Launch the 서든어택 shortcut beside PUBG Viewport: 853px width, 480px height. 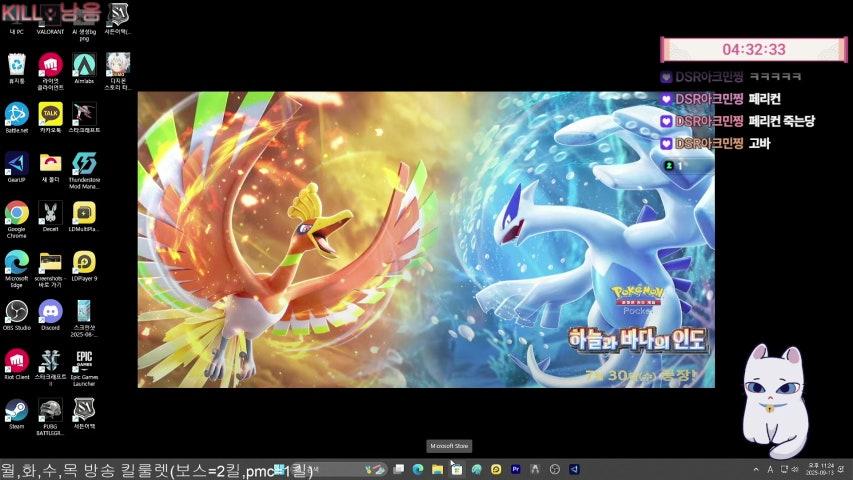(x=84, y=414)
